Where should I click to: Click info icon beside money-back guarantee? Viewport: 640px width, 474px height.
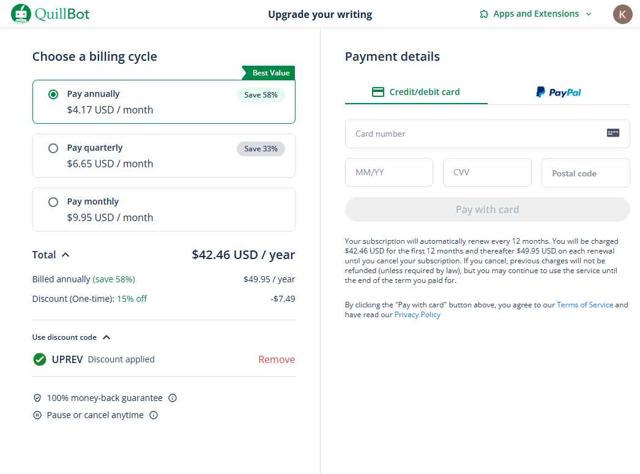173,398
